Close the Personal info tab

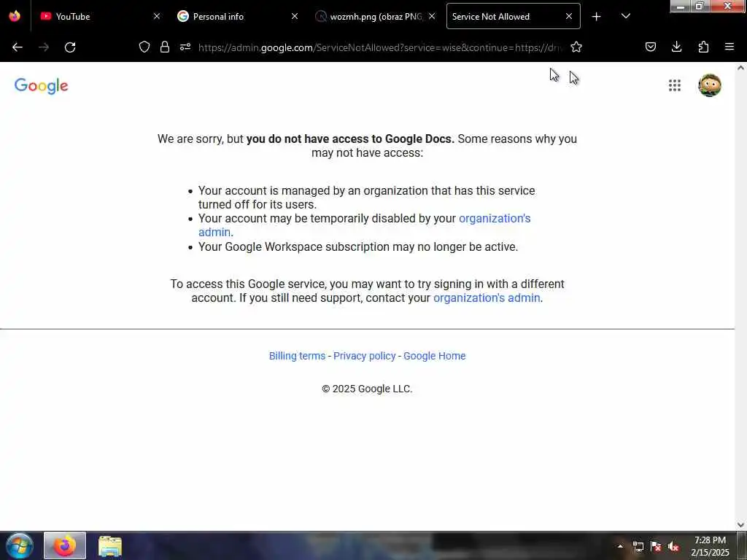[295, 16]
